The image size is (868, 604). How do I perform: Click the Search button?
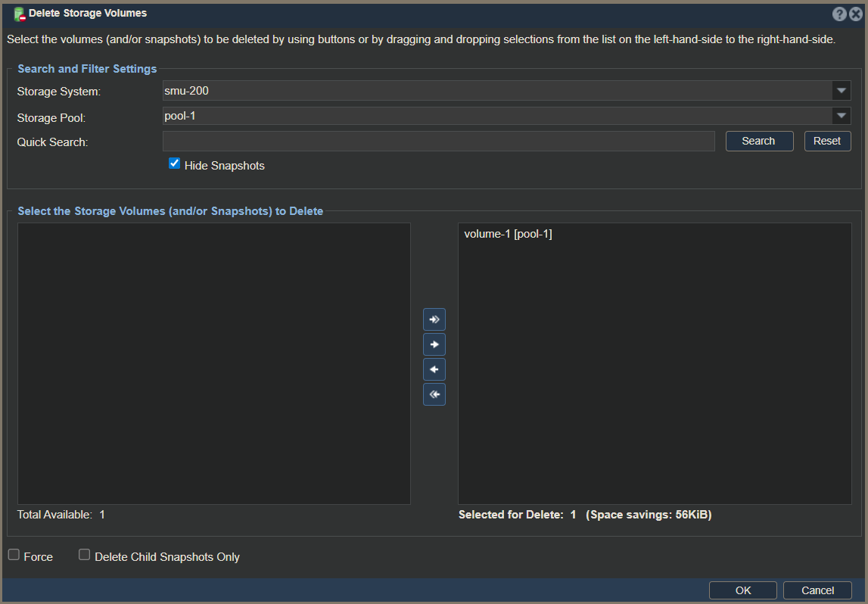tap(760, 142)
